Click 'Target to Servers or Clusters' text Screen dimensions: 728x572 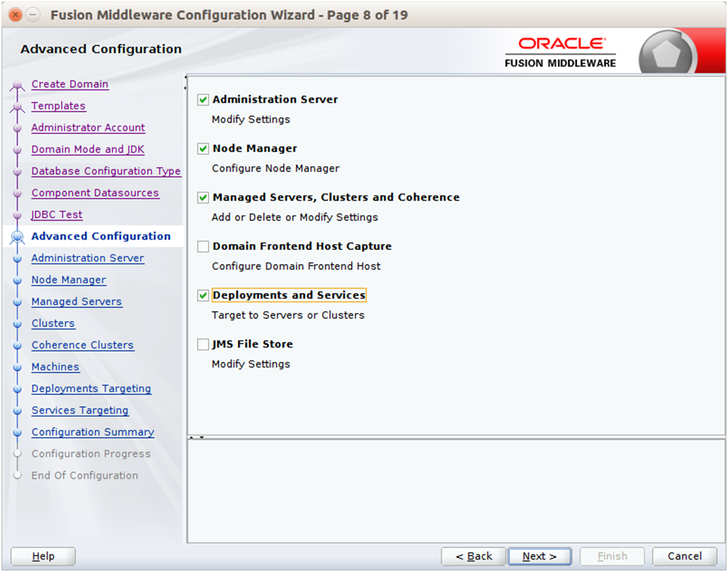coord(288,315)
